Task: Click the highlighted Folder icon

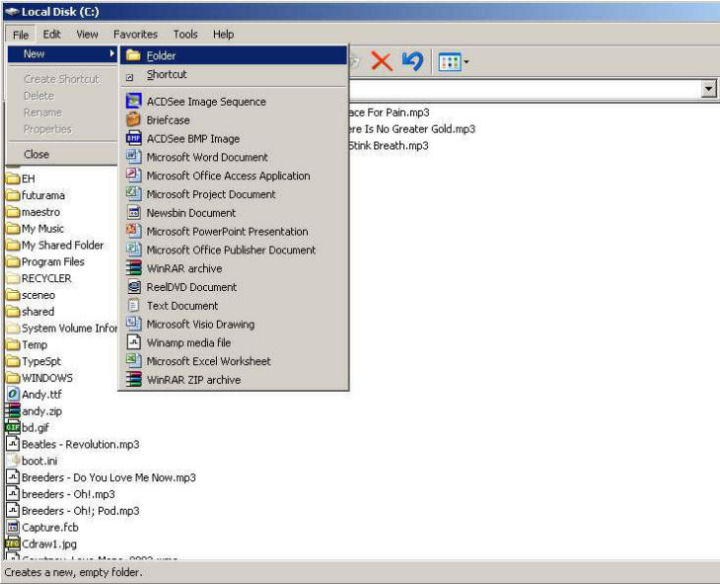Action: 133,55
